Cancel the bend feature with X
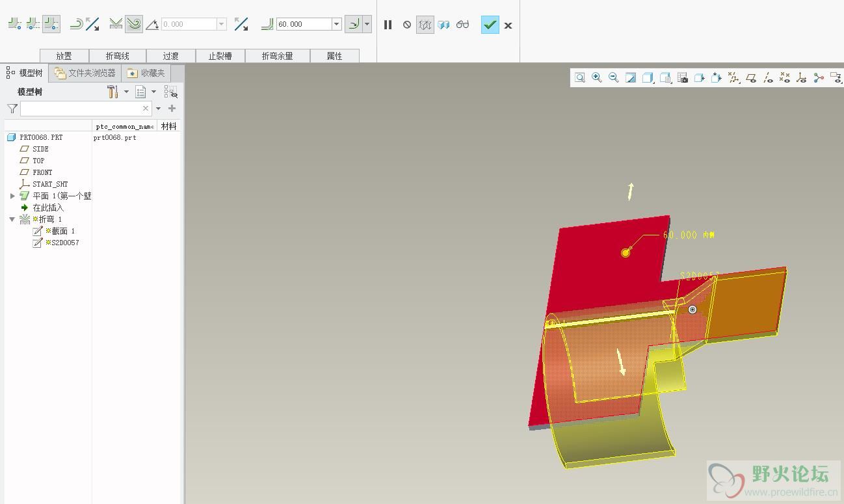 pyautogui.click(x=508, y=25)
